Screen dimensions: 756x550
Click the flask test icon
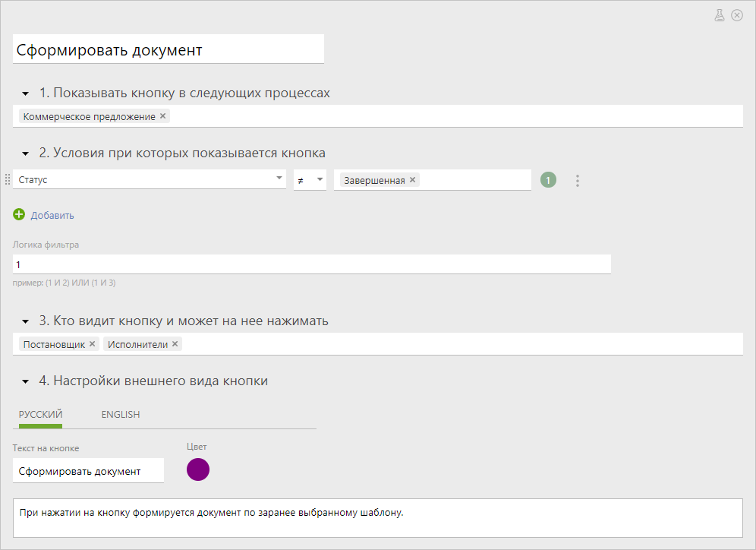click(x=720, y=15)
